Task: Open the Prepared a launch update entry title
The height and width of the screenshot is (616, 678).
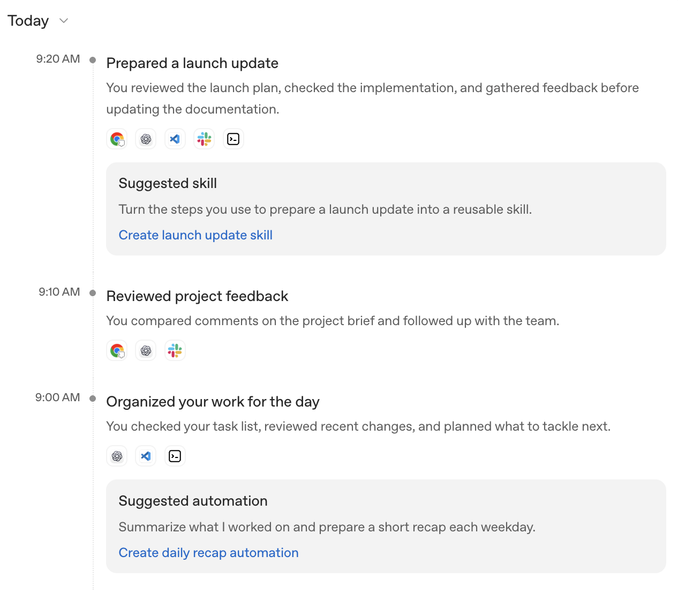Action: [x=192, y=63]
